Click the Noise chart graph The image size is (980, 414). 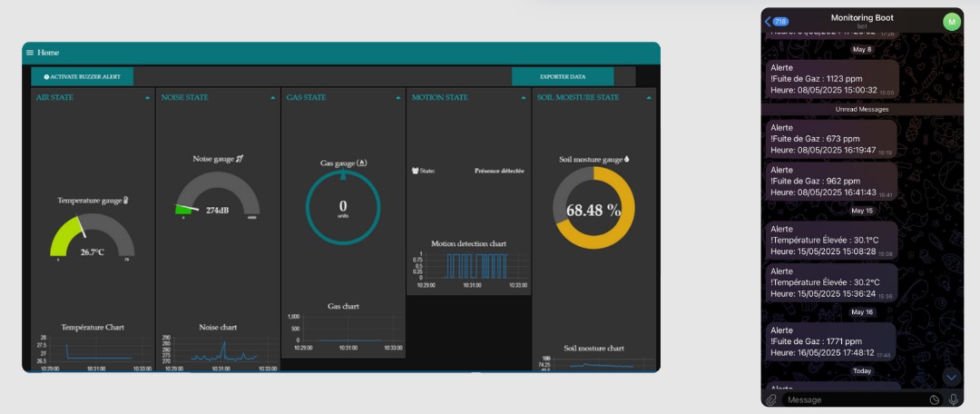pyautogui.click(x=218, y=353)
